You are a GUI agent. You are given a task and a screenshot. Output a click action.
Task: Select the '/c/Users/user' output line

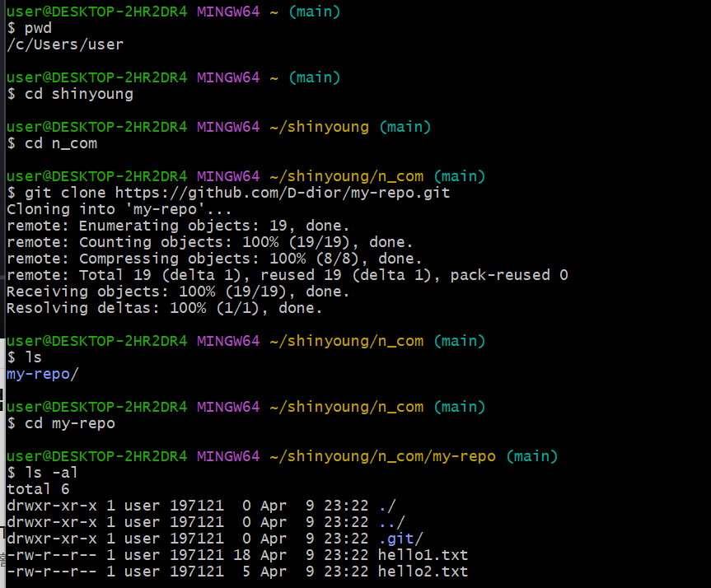(65, 44)
